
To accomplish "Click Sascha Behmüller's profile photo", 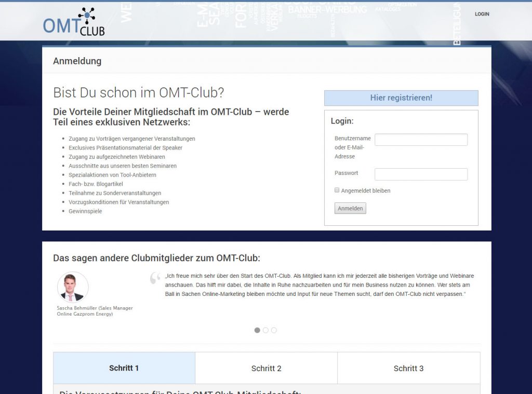I will 73,287.
